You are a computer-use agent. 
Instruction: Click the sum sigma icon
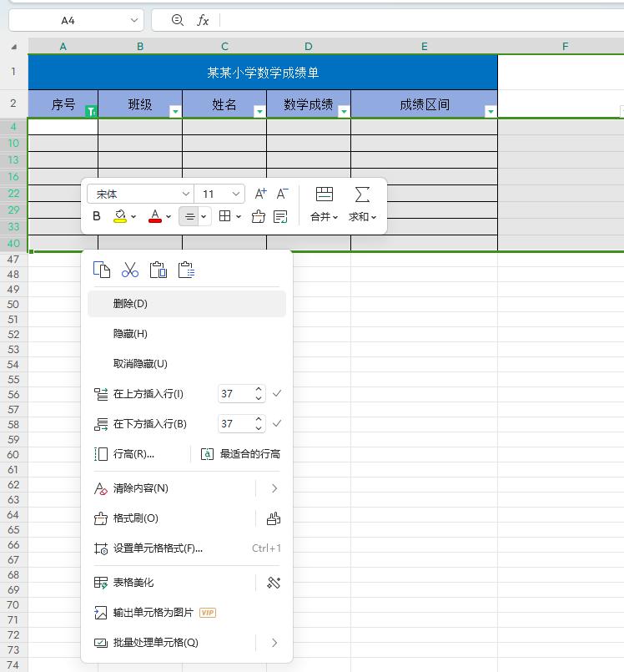pos(362,195)
